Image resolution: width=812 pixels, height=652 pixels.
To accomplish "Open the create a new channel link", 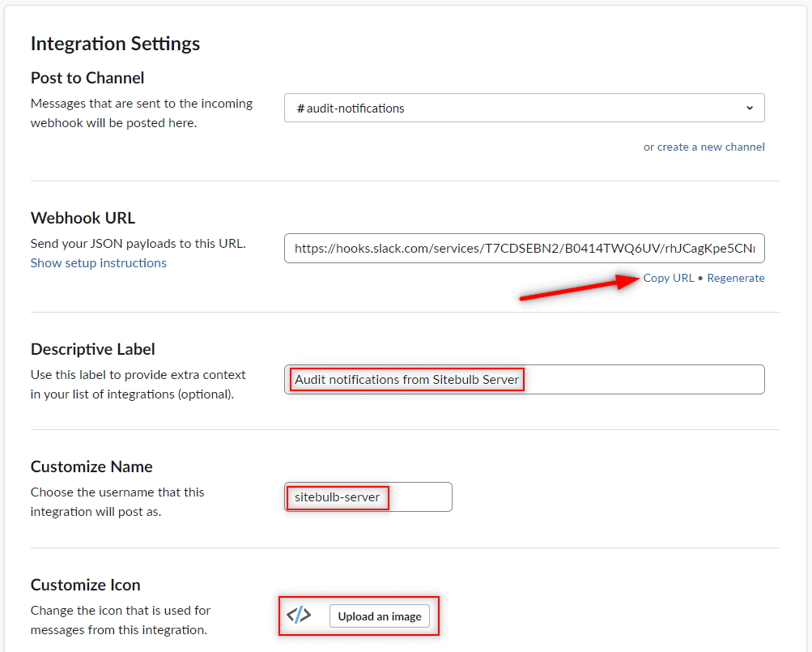I will coord(710,147).
